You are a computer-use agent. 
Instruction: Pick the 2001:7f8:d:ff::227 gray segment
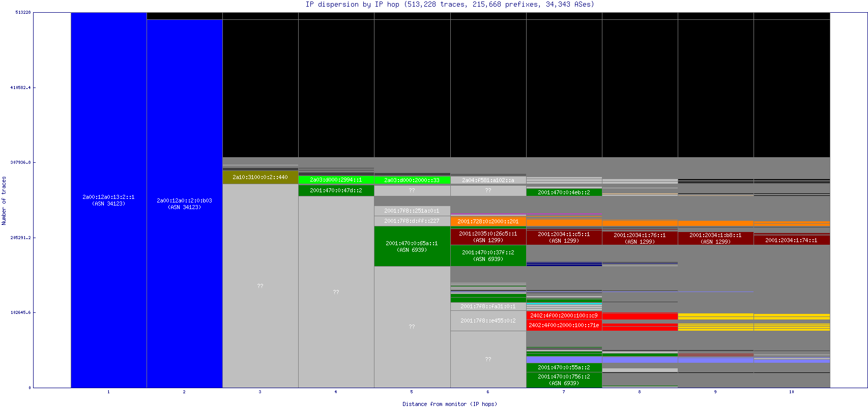pyautogui.click(x=412, y=221)
